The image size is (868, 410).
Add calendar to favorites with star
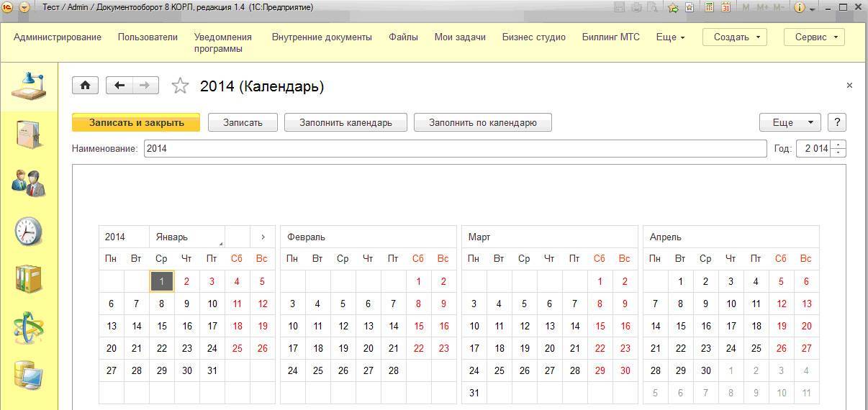[x=180, y=86]
